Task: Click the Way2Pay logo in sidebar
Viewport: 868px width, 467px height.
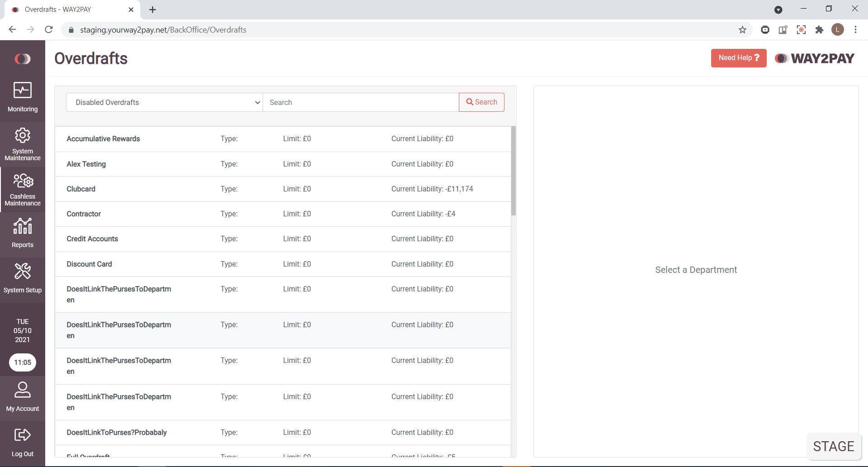Action: 23,59
